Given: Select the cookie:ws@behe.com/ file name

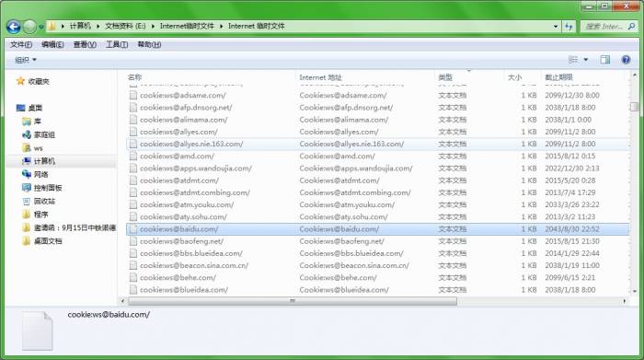Looking at the screenshot, I should tap(178, 278).
